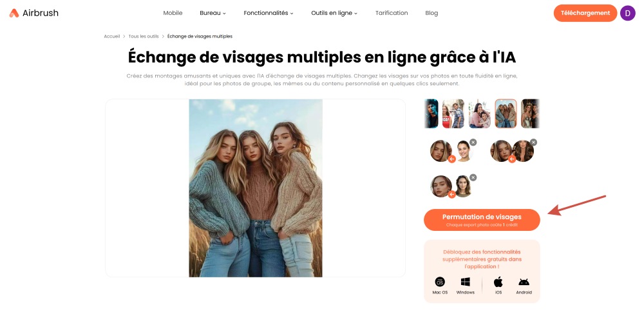Open the Mobile menu item
The image size is (644, 336).
(173, 13)
